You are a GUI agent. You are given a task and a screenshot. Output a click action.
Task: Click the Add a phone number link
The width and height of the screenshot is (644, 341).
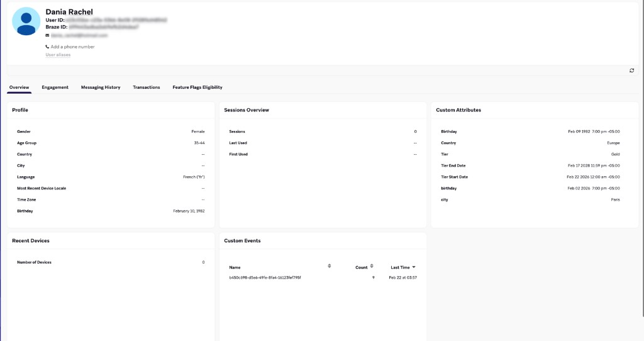[72, 47]
